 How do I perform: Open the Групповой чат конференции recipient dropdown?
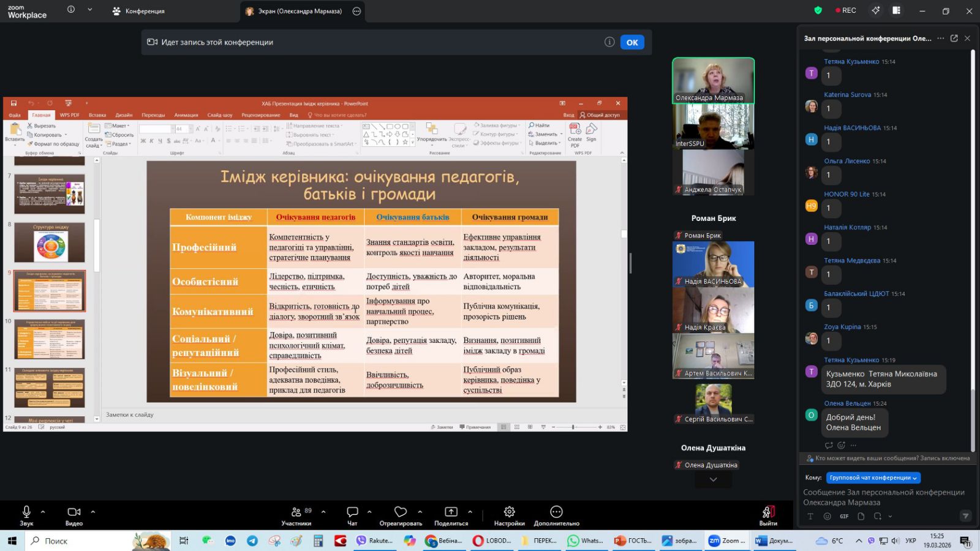pos(873,478)
